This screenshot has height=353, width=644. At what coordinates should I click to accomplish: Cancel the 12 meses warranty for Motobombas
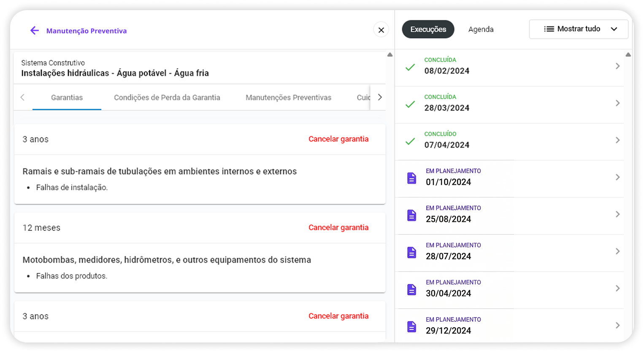pyautogui.click(x=338, y=227)
